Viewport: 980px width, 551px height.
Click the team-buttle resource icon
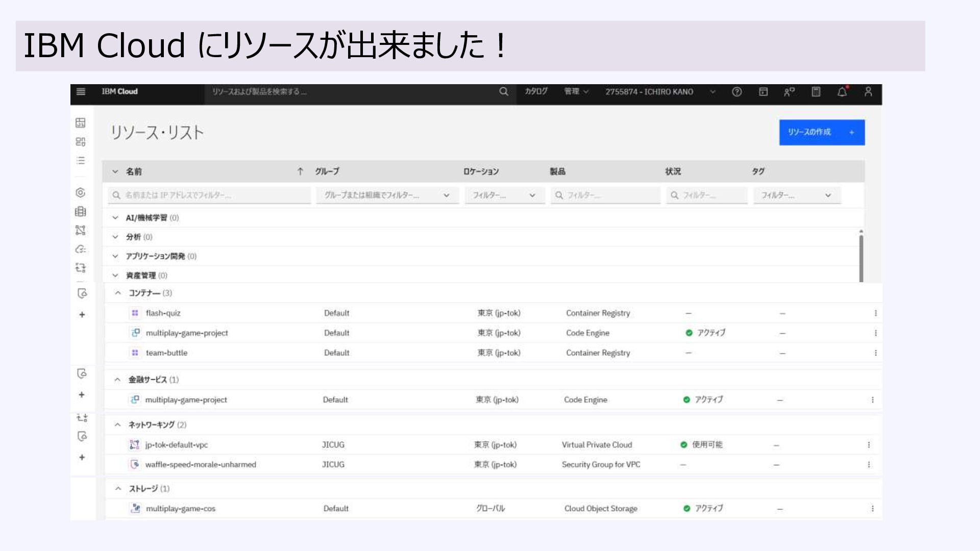coord(135,353)
